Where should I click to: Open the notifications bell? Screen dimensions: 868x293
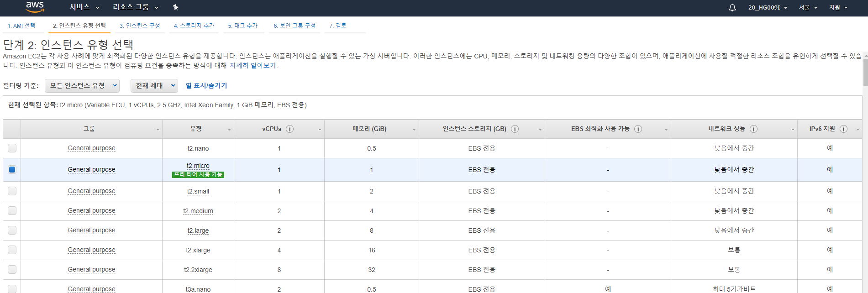(x=732, y=7)
